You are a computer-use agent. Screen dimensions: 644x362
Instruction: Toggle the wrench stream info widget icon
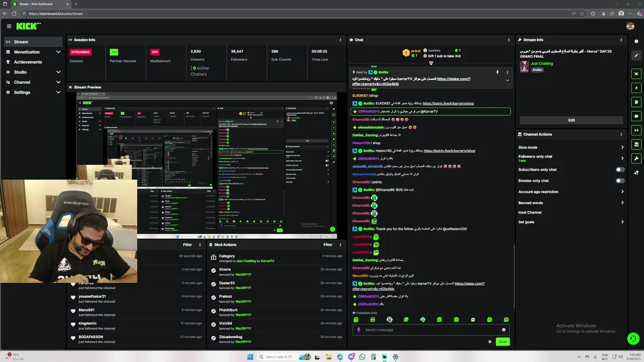pyautogui.click(x=636, y=158)
